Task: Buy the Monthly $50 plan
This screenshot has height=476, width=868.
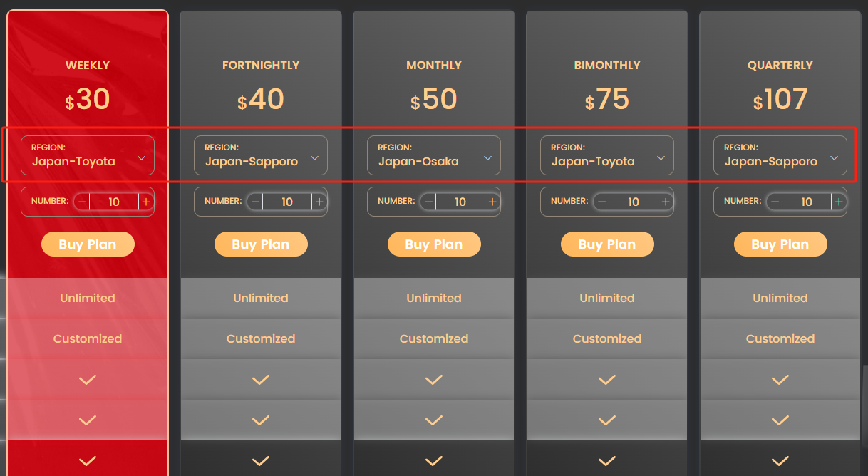Action: [x=434, y=244]
